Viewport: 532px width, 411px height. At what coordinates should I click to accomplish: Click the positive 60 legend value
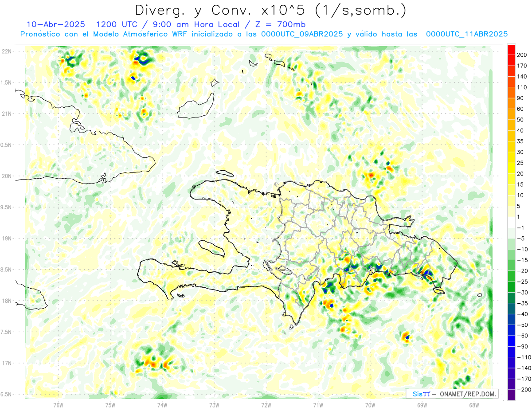point(520,109)
